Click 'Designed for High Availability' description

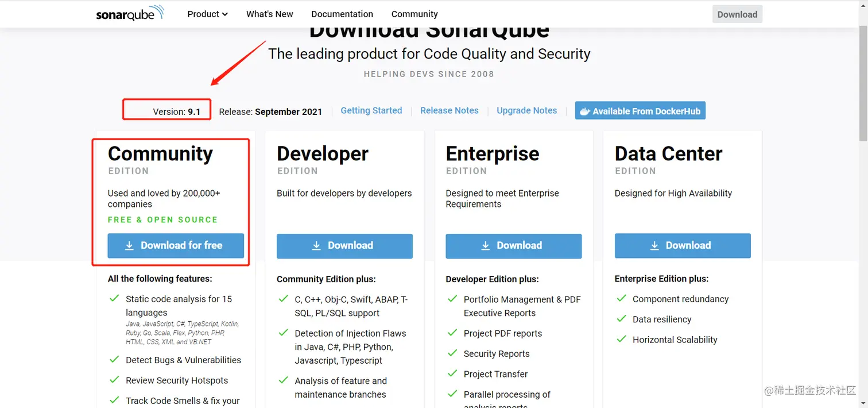tap(673, 193)
